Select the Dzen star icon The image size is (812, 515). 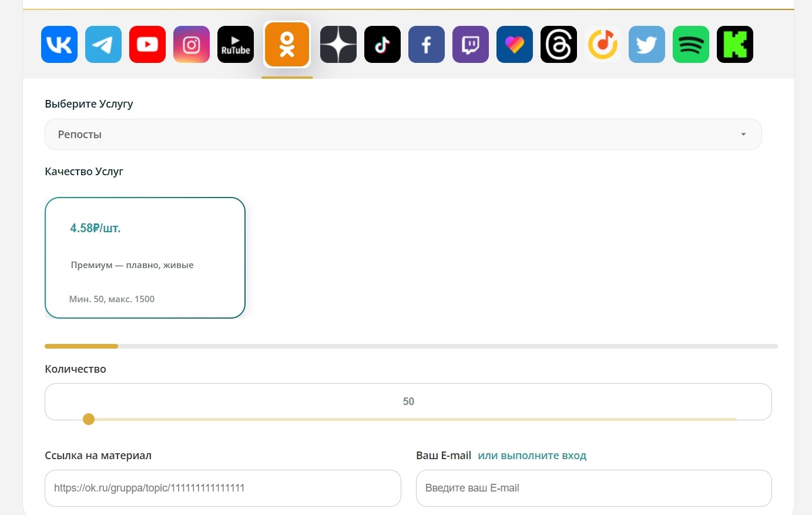[338, 44]
